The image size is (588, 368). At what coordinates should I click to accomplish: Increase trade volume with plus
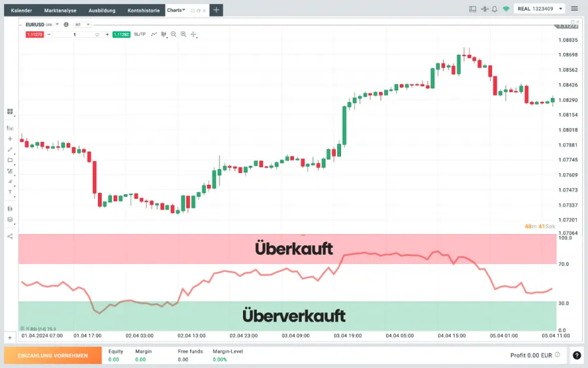pyautogui.click(x=107, y=35)
